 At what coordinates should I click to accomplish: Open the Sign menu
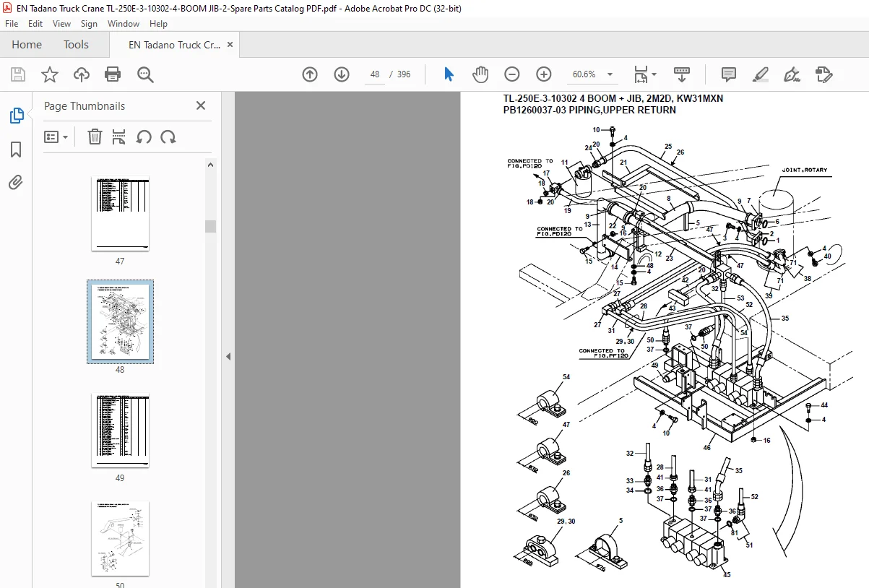[x=89, y=23]
